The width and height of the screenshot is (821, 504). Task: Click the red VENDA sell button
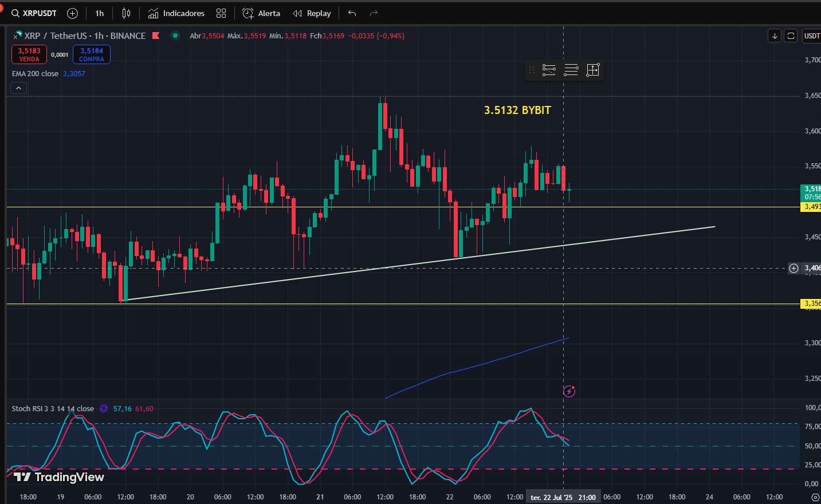(x=29, y=54)
